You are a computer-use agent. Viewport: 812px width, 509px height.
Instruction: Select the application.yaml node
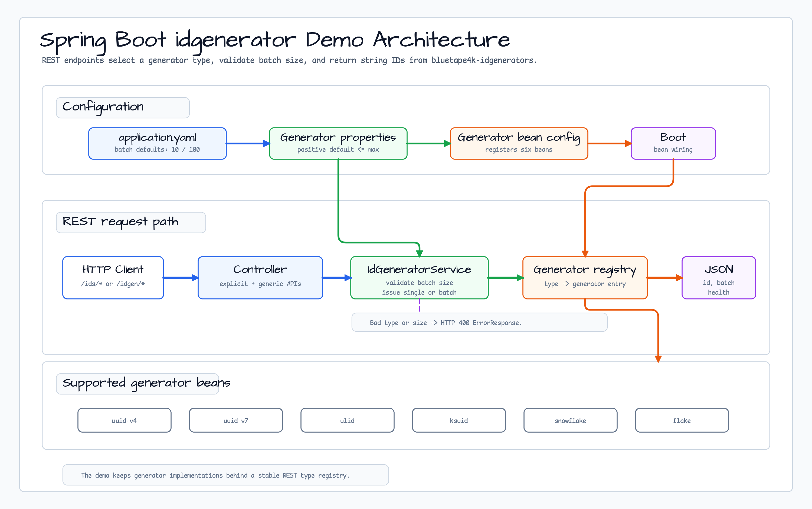[157, 143]
